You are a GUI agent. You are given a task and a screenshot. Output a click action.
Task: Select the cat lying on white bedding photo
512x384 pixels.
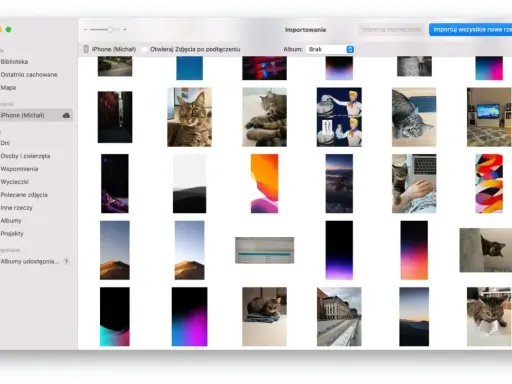click(x=264, y=117)
